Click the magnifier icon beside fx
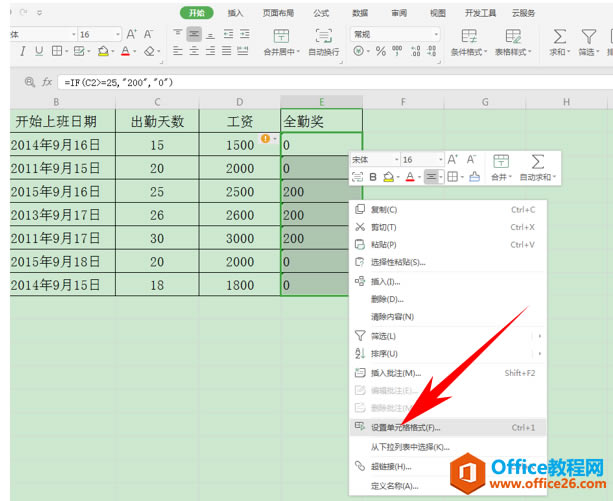613x501 pixels. (x=29, y=82)
